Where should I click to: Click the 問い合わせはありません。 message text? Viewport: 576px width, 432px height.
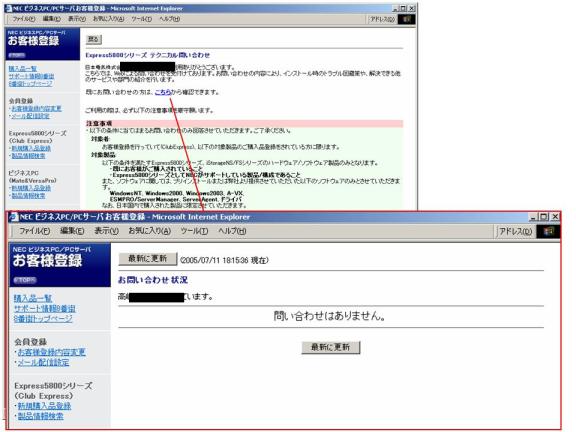[330, 316]
